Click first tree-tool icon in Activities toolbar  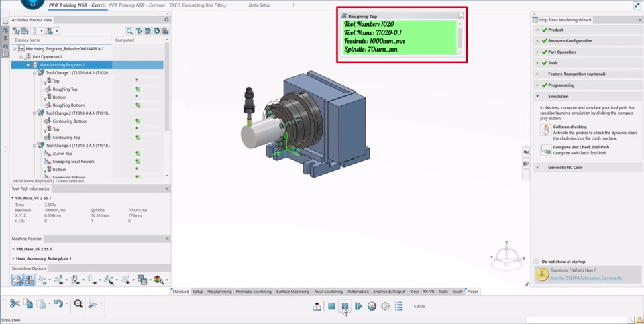(16, 31)
